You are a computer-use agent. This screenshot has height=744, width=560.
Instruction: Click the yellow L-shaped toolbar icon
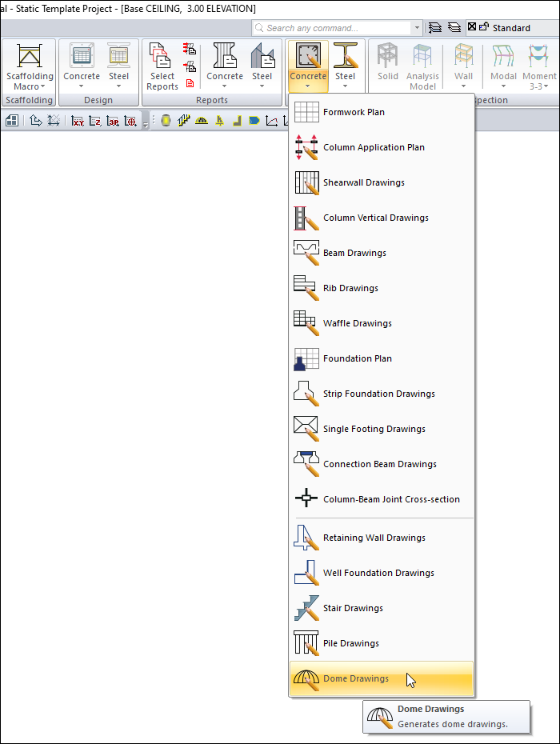238,121
